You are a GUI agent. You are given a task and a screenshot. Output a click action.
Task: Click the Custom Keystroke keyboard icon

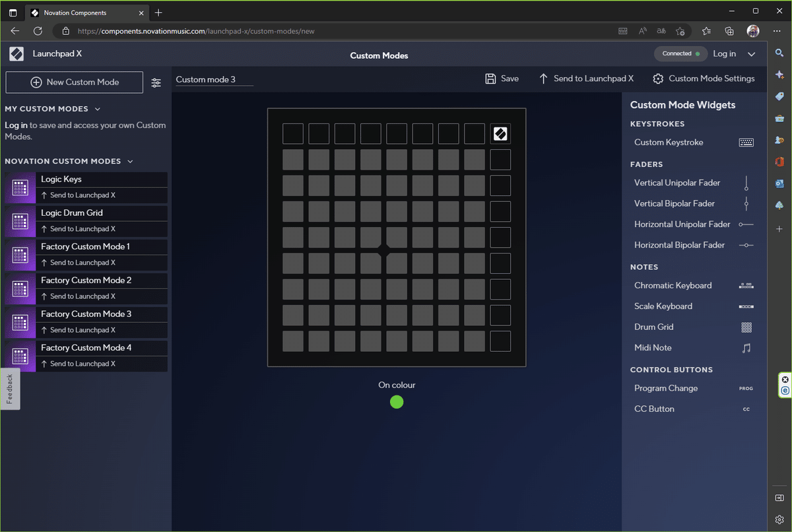coord(746,143)
